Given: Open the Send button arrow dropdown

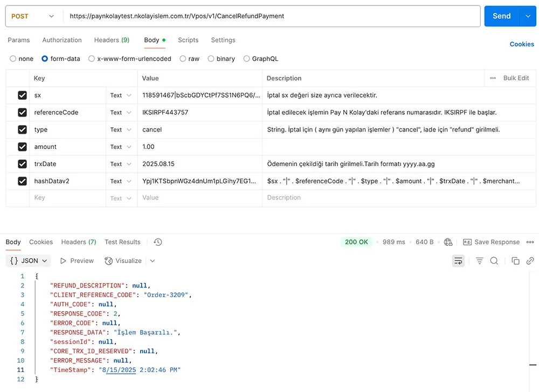Looking at the screenshot, I should tap(527, 16).
